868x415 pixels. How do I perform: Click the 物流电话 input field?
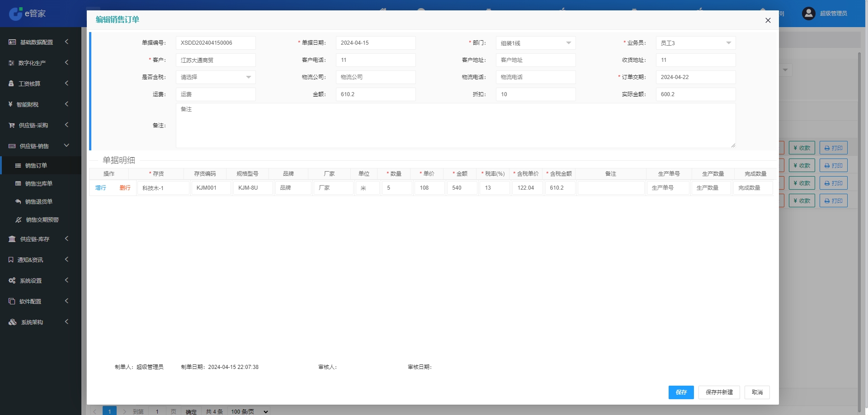coord(536,77)
